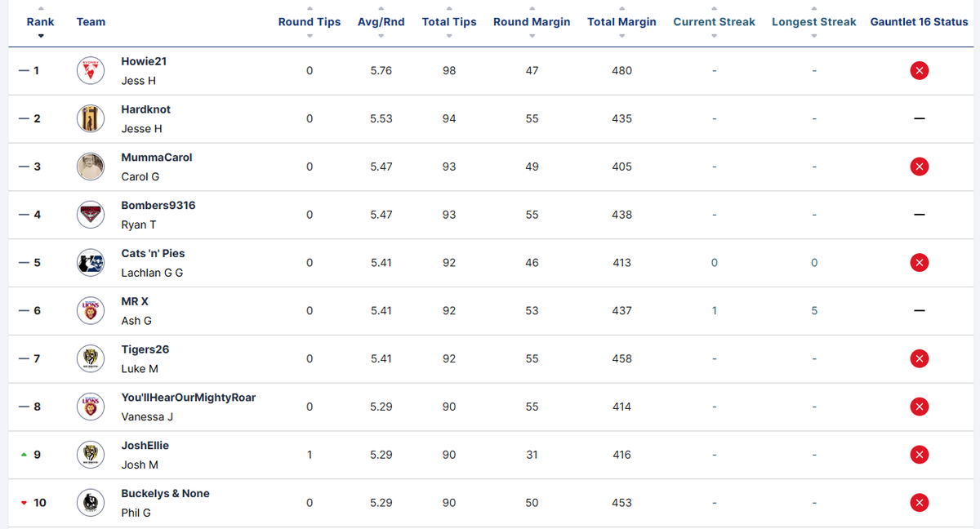Image resolution: width=980 pixels, height=529 pixels.
Task: Click MummaCarol's profile photo avatar
Action: [91, 167]
